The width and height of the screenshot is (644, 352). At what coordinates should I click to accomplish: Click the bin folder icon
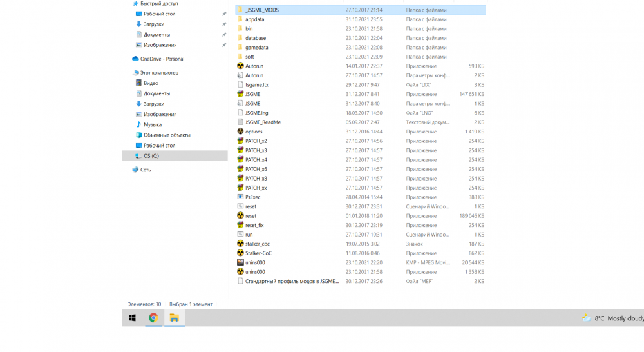pos(240,29)
